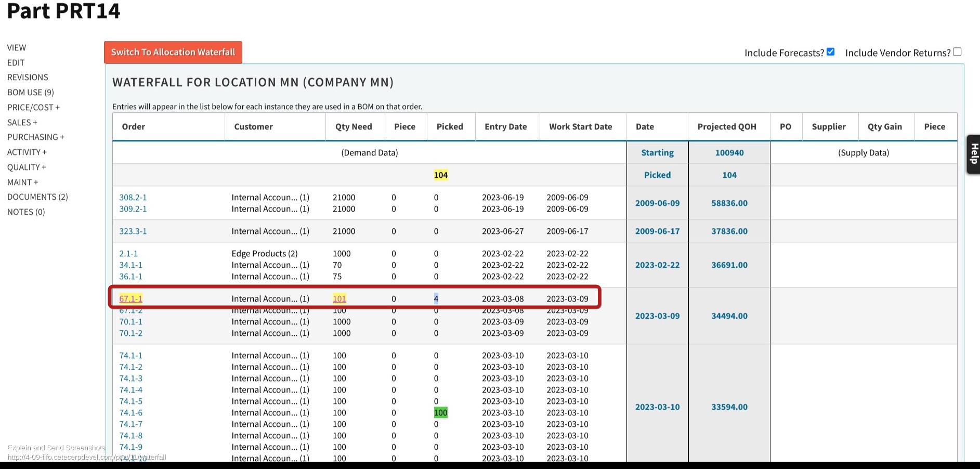Click projected QOH 34494.00

coord(729,316)
